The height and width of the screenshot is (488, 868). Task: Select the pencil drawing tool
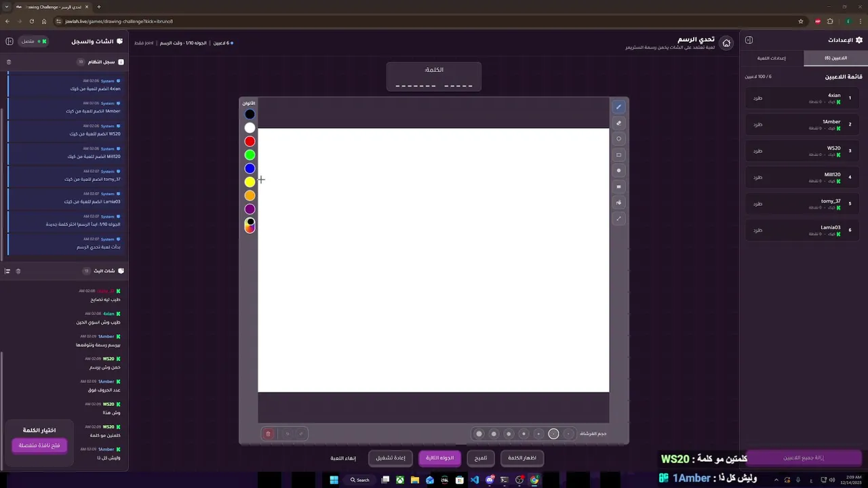(x=618, y=107)
